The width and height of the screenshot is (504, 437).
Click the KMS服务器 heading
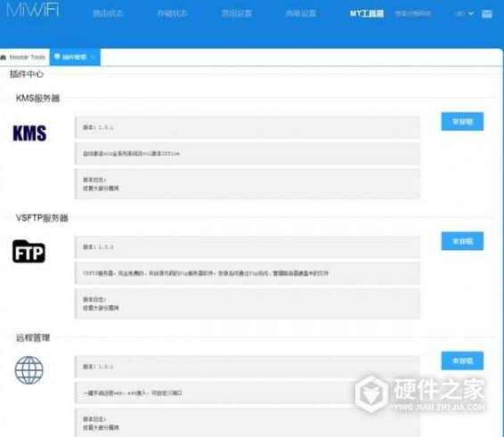point(38,98)
